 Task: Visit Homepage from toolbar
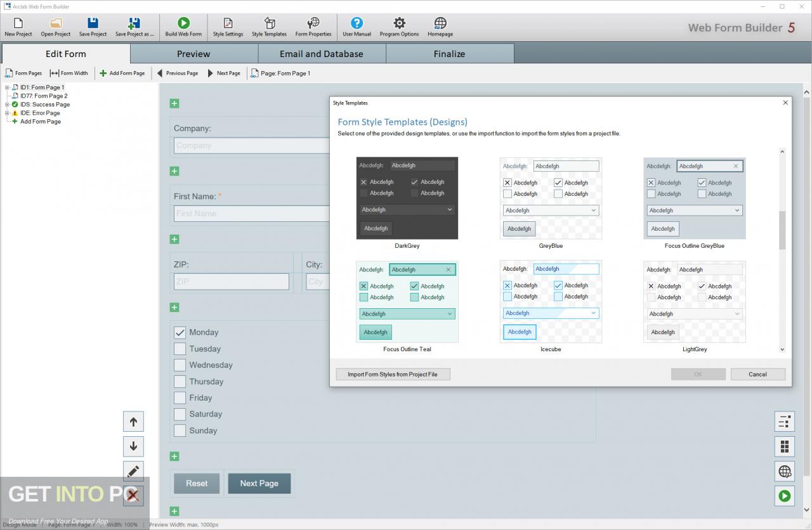click(440, 27)
